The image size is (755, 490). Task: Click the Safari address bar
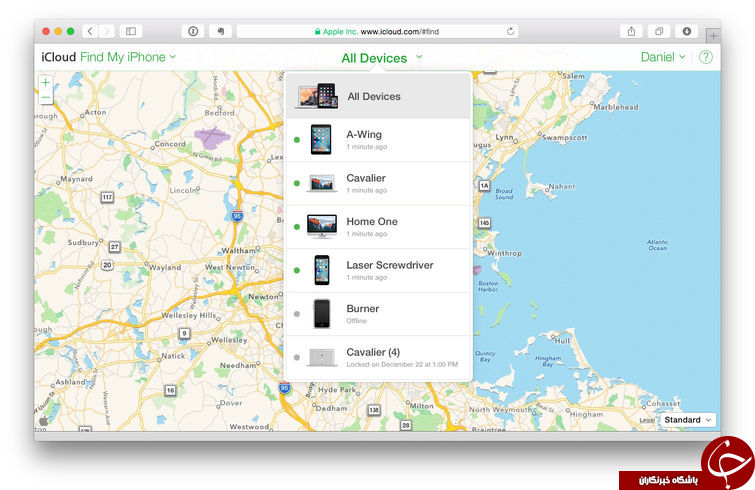tap(377, 31)
